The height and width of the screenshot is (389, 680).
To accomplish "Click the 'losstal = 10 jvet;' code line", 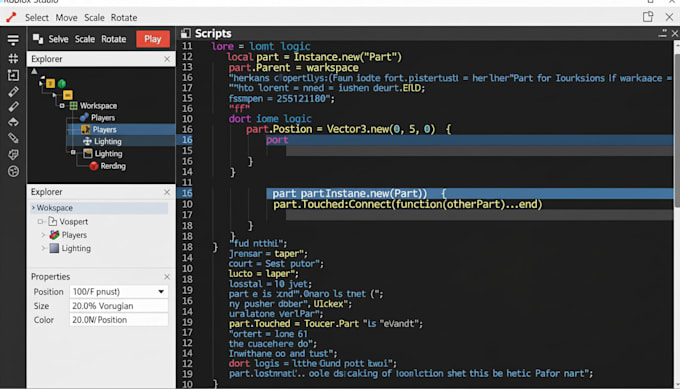I will pyautogui.click(x=270, y=284).
